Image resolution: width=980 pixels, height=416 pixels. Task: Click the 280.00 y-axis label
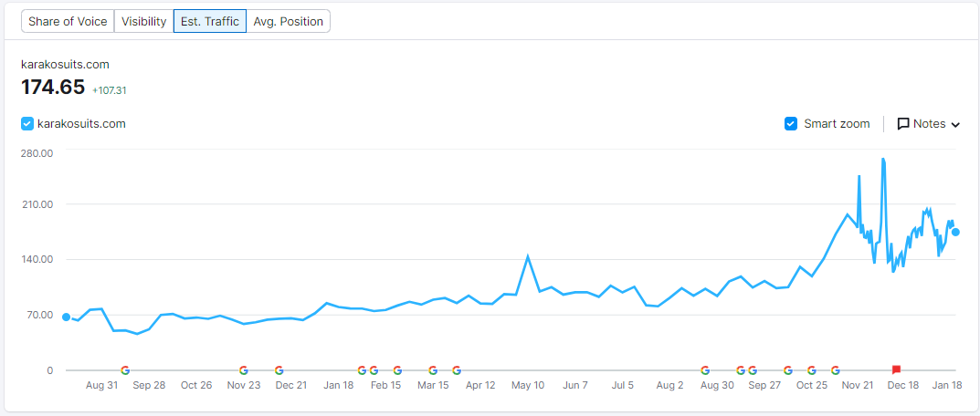(x=37, y=153)
